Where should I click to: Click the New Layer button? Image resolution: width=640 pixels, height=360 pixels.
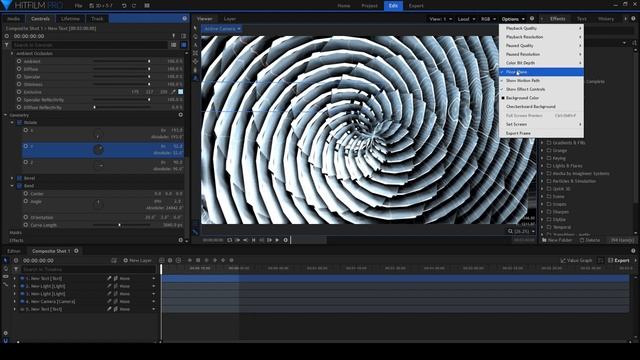138,260
